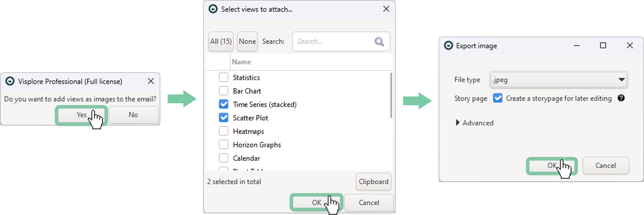The width and height of the screenshot is (644, 215).
Task: Select All (15) views
Action: coord(221,41)
